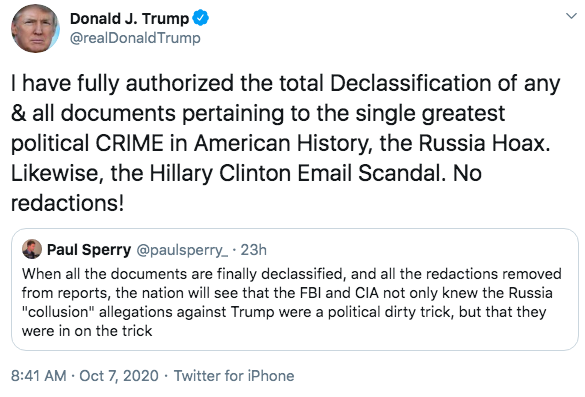The width and height of the screenshot is (585, 397).
Task: Open Paul Sperry's name in the quoted tweet
Action: tap(89, 250)
